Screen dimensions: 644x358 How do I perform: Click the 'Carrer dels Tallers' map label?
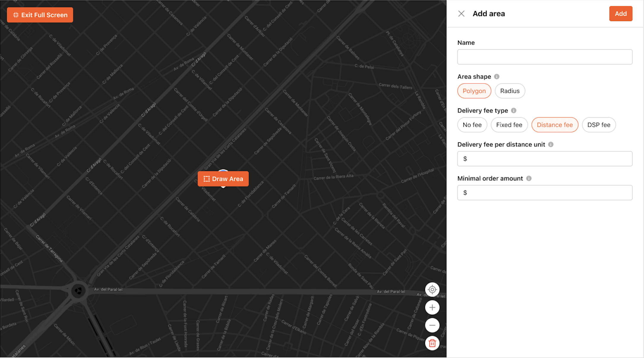(395, 86)
